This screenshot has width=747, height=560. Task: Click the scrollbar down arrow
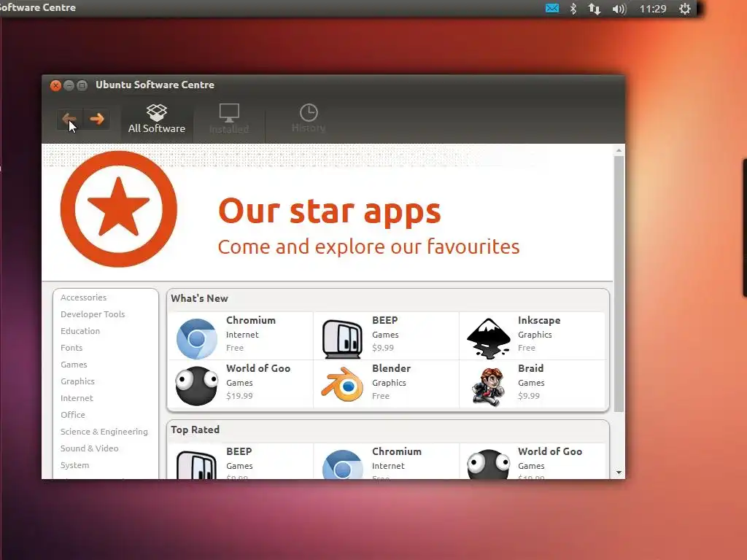point(619,472)
